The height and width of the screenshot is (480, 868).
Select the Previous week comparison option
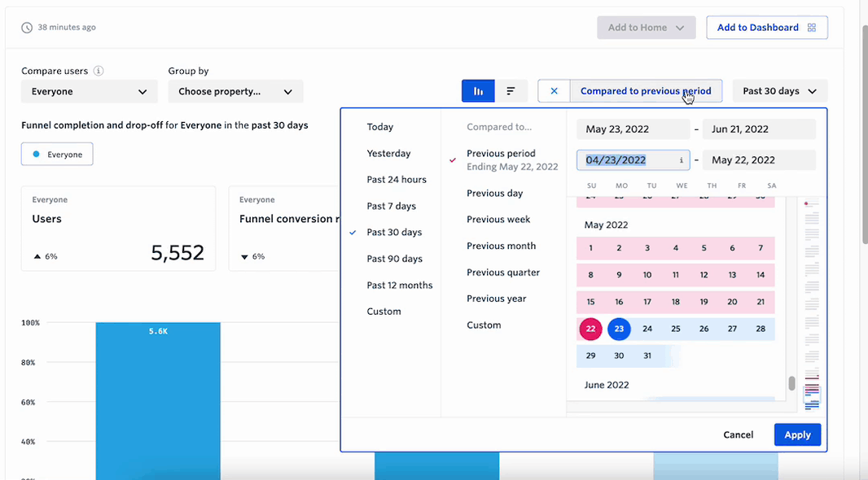coord(498,220)
